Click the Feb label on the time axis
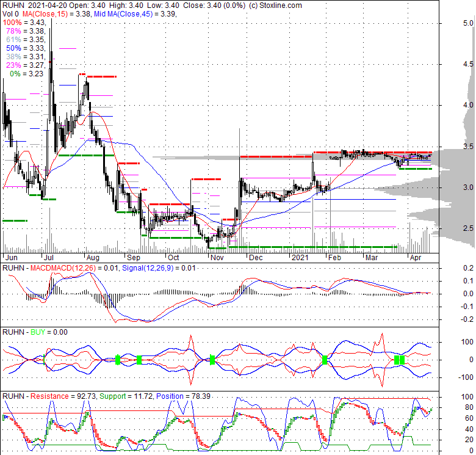 click(x=334, y=258)
